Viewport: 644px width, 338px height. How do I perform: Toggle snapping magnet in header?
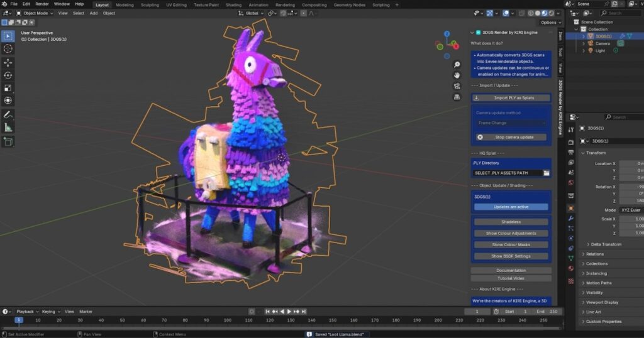283,13
